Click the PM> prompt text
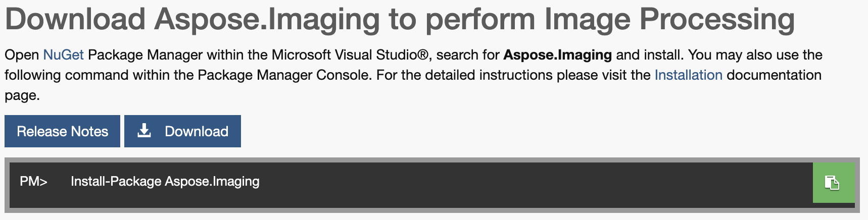This screenshot has width=868, height=220. [33, 181]
